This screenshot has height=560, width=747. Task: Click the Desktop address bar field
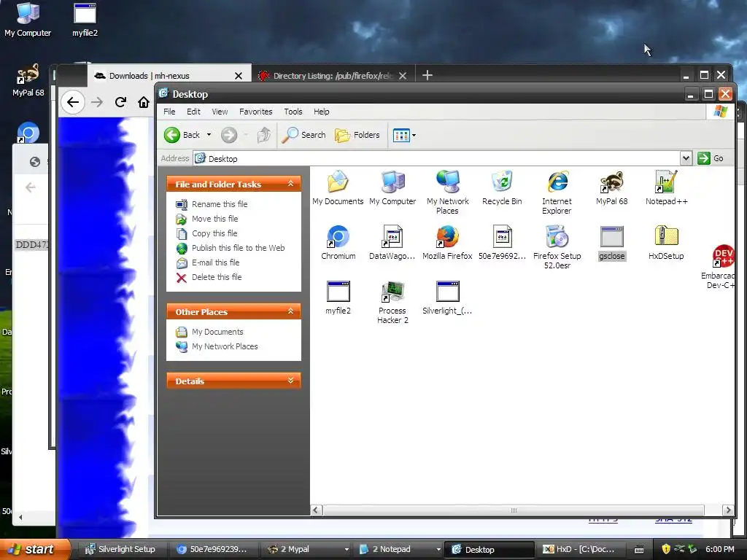(436, 158)
